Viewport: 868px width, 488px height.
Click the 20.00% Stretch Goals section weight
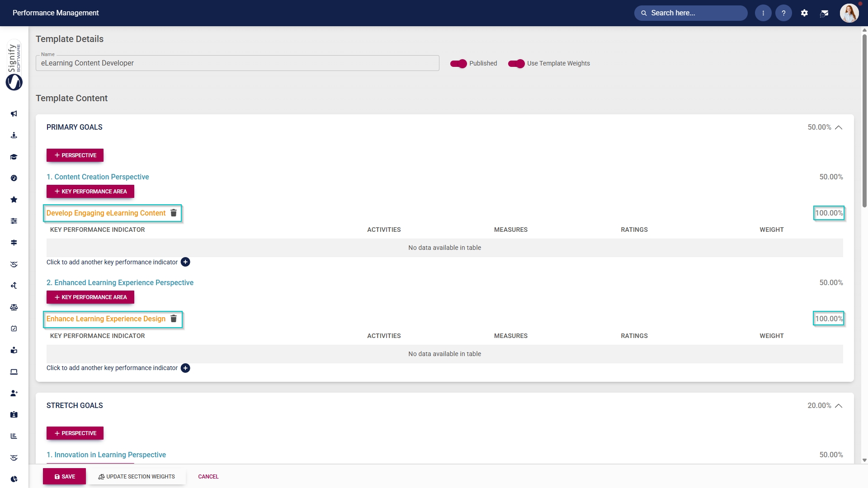819,406
